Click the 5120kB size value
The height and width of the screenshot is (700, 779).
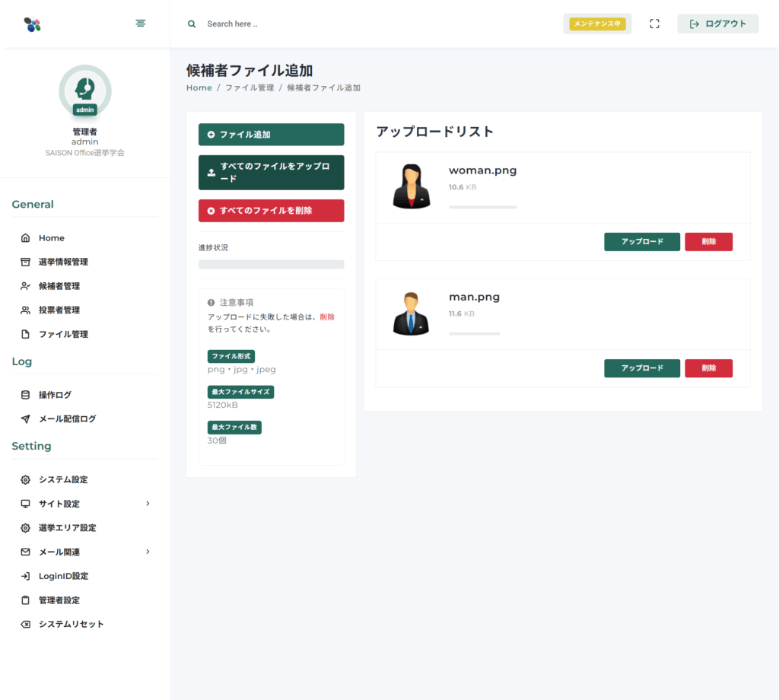click(223, 405)
